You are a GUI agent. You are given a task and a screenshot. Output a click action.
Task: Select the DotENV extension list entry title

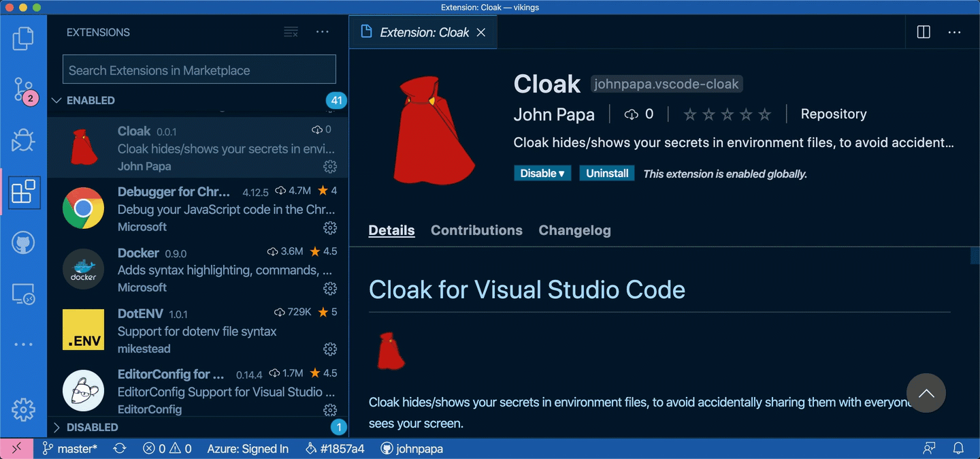coord(141,313)
